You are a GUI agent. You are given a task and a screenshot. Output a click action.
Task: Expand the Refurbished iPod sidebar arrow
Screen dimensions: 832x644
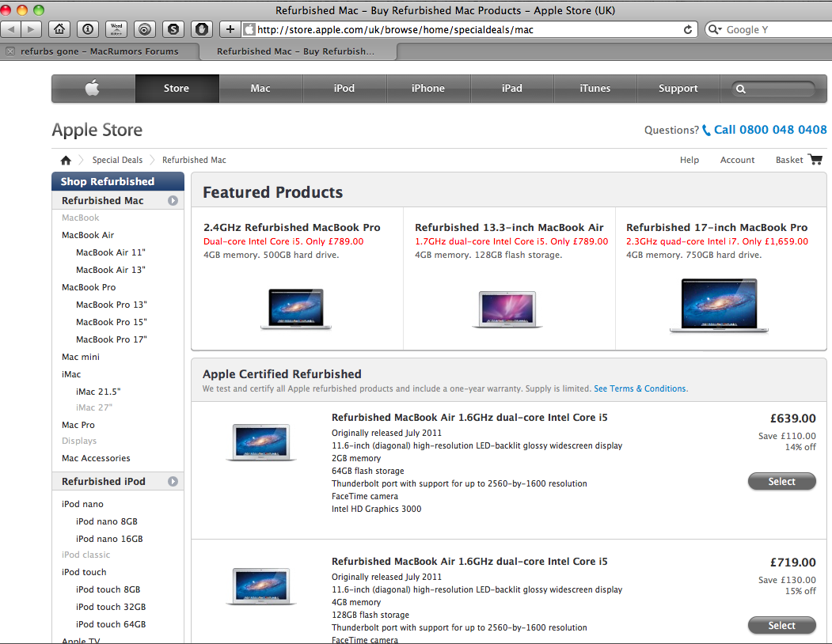(x=173, y=482)
